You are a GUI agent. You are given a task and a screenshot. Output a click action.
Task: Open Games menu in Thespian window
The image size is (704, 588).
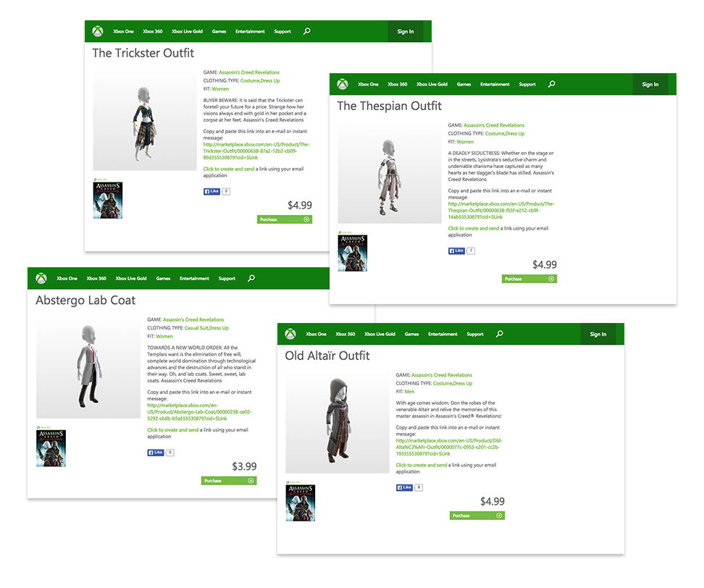pos(464,85)
